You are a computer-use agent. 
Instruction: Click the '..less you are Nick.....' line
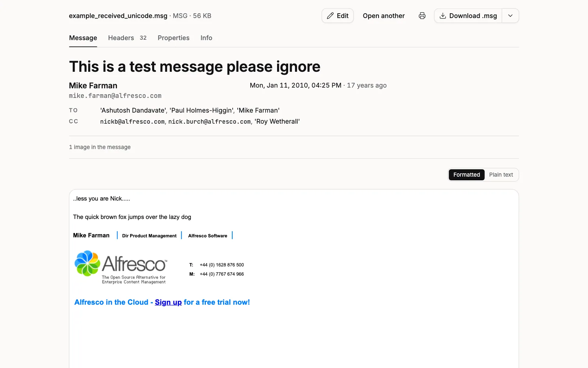pos(101,199)
